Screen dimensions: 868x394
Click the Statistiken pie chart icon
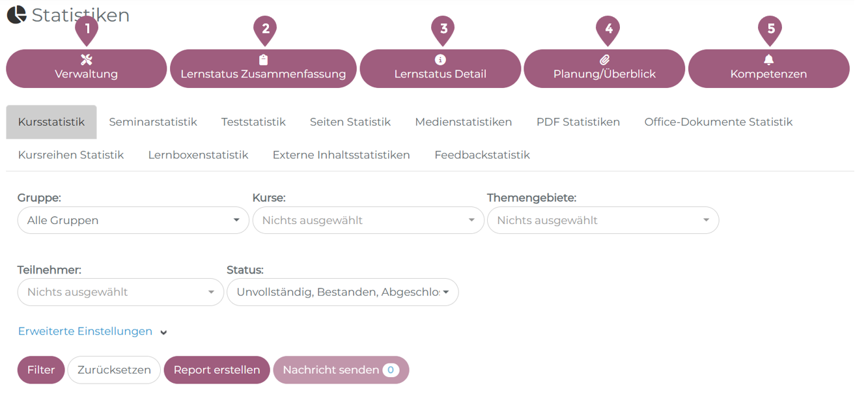pos(17,14)
